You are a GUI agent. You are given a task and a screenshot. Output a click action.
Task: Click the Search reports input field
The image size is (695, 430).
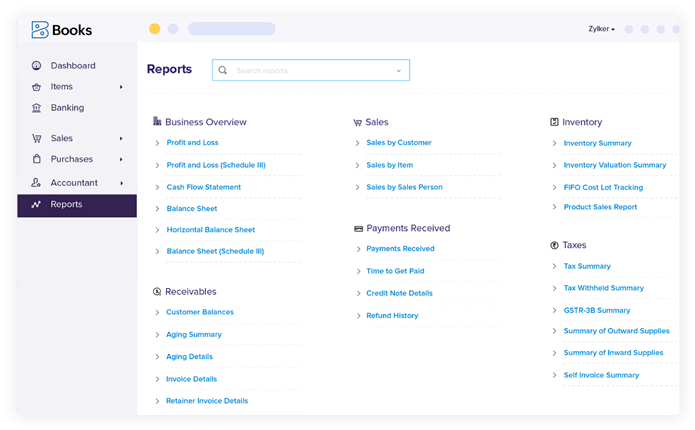tap(311, 70)
